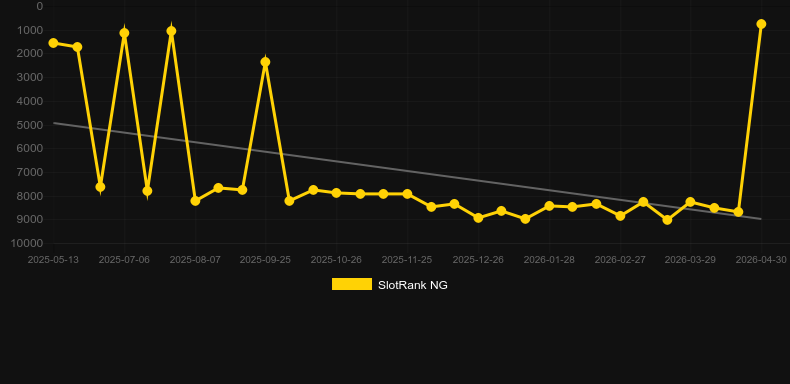Select the data point above 2025-12-26
Image resolution: width=790 pixels, height=384 pixels.
coord(479,218)
